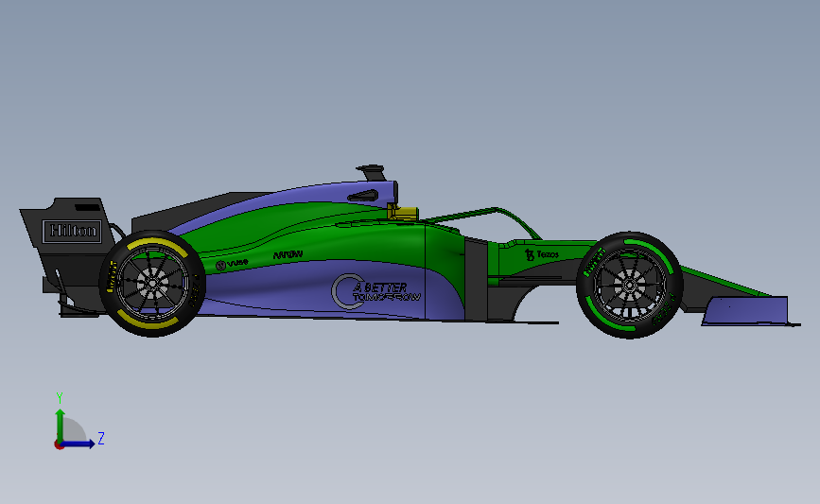The image size is (820, 504).
Task: Pick the vuse decal near the rear wheel
Action: (x=232, y=264)
